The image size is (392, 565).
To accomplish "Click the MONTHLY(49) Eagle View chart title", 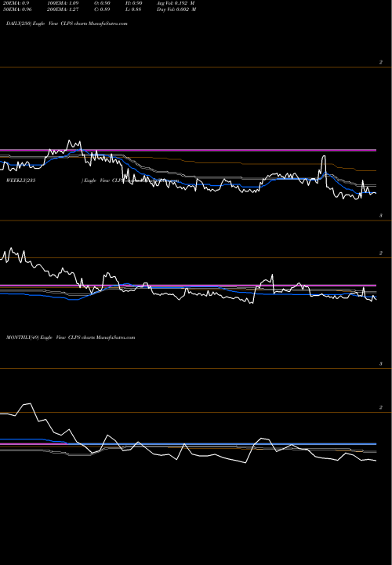I will [x=71, y=337].
